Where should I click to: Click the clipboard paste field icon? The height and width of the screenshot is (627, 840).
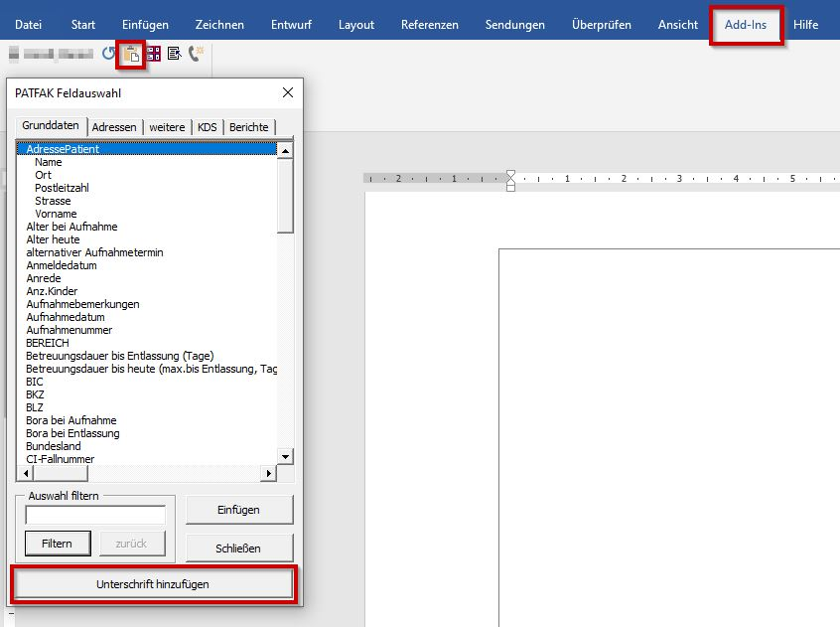(x=131, y=55)
